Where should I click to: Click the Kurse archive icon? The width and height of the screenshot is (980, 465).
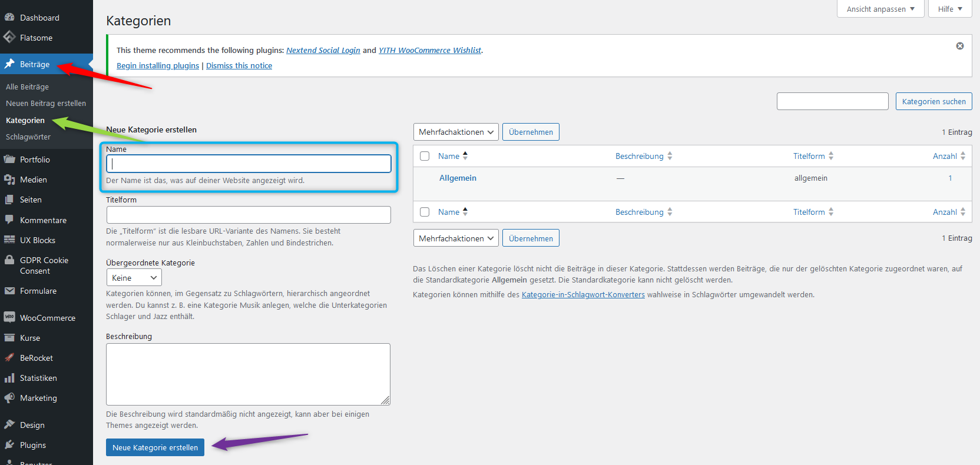tap(9, 338)
